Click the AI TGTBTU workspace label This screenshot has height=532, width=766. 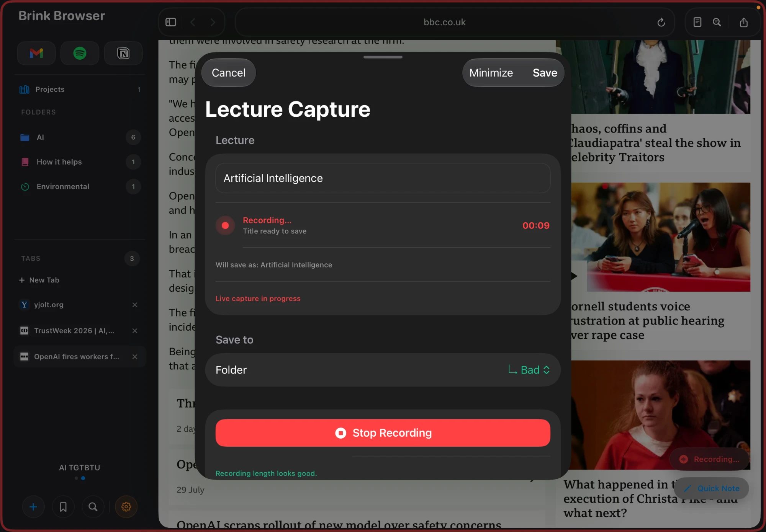click(x=80, y=468)
